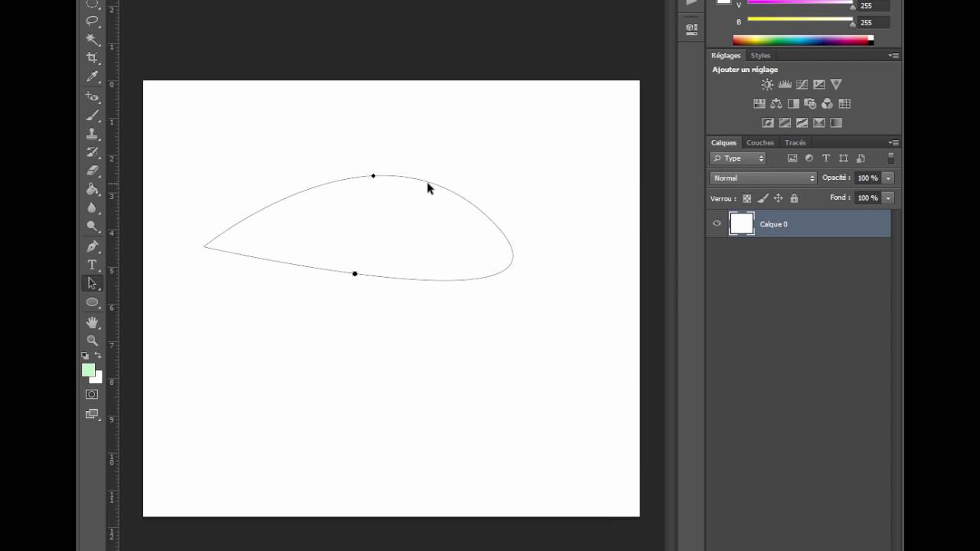Viewport: 980px width, 551px height.
Task: Switch to the Réglages tab
Action: point(726,55)
